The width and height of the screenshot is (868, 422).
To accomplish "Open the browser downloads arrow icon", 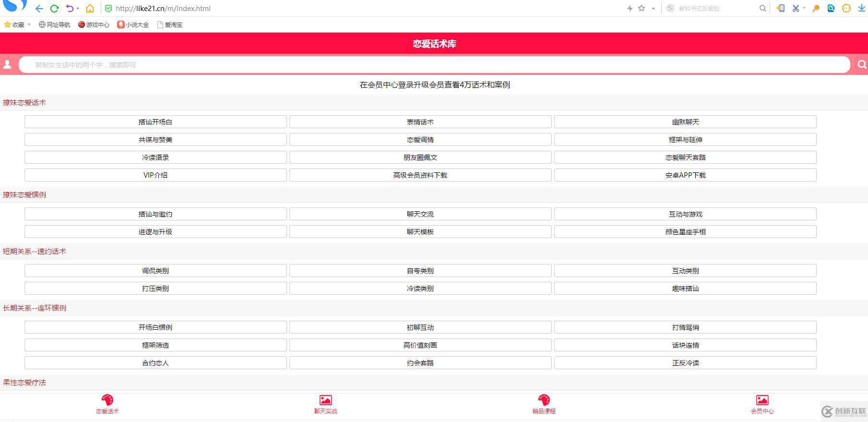I will (x=861, y=8).
